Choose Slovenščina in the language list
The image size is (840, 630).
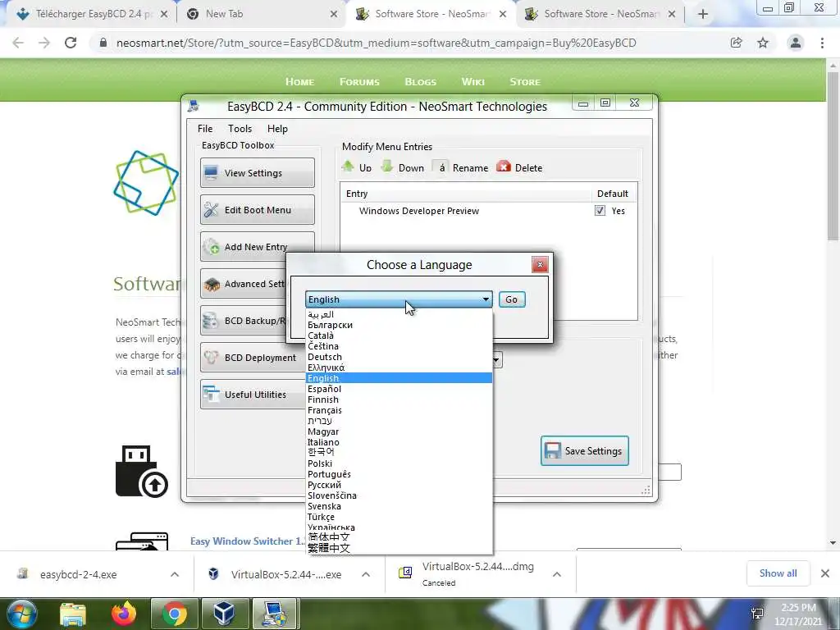[399, 496]
